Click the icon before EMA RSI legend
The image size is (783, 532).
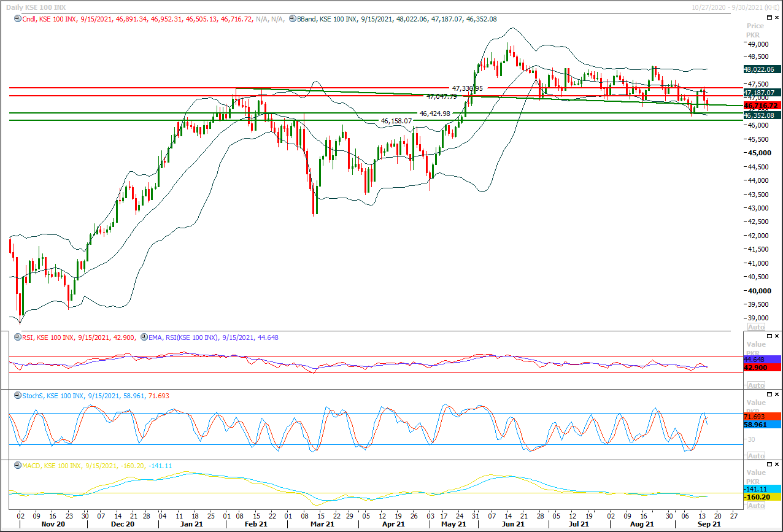coord(144,338)
